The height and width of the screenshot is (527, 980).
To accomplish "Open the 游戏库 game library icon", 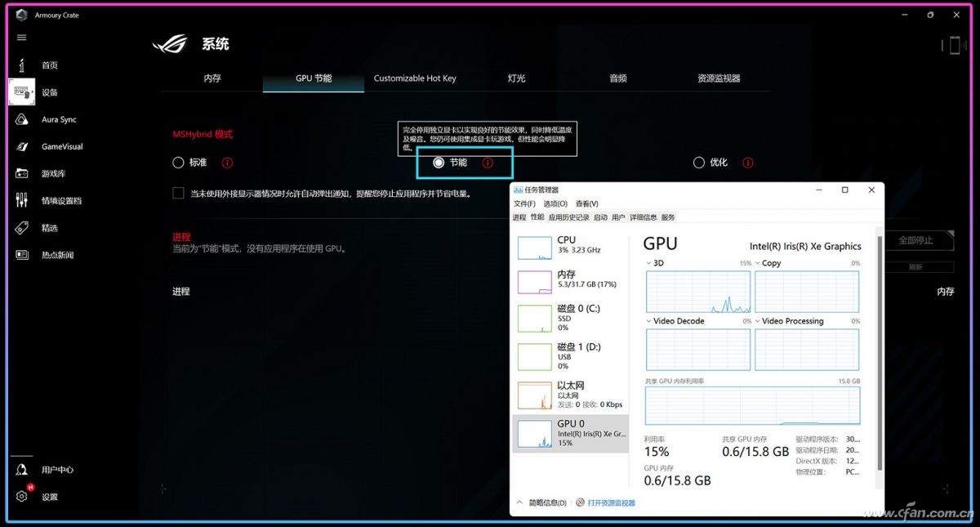I will [x=22, y=173].
